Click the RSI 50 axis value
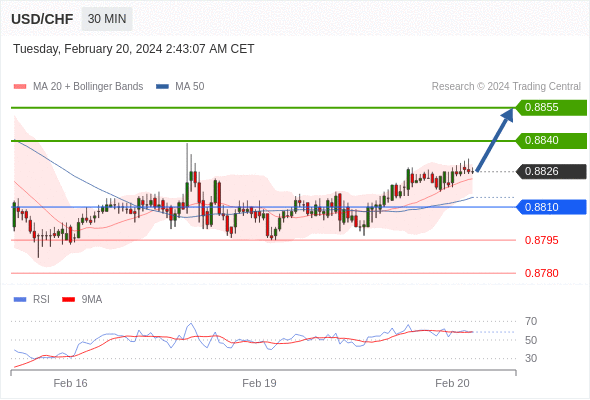This screenshot has width=590, height=400. point(531,340)
